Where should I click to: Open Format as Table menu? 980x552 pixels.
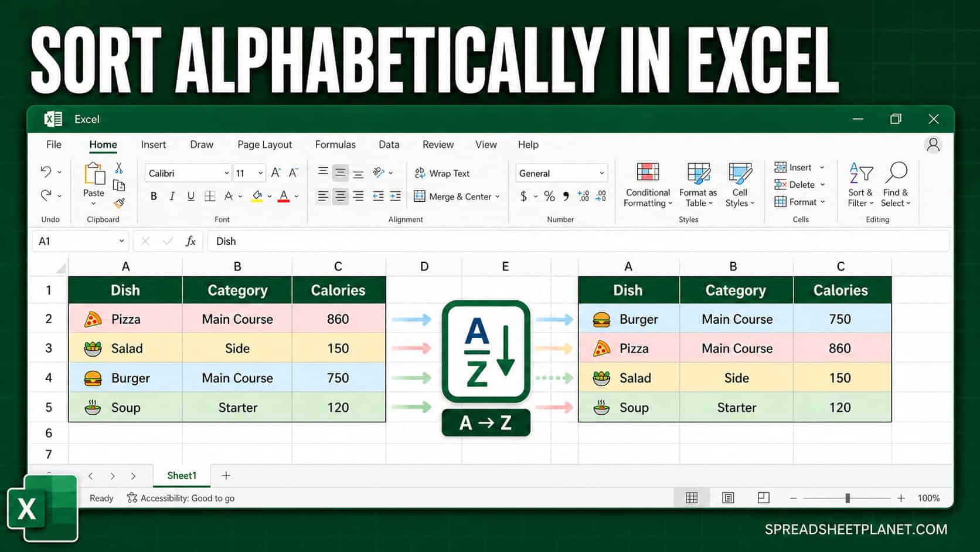click(698, 185)
